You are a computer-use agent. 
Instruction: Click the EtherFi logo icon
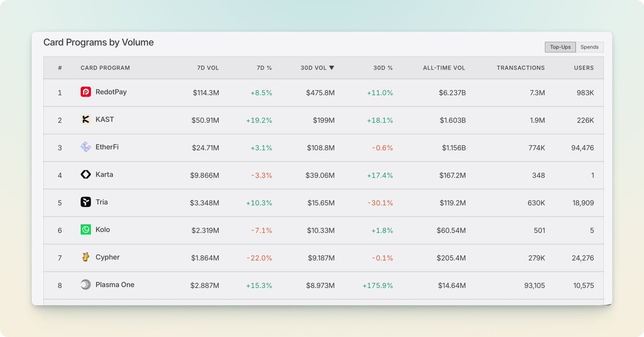coord(85,147)
